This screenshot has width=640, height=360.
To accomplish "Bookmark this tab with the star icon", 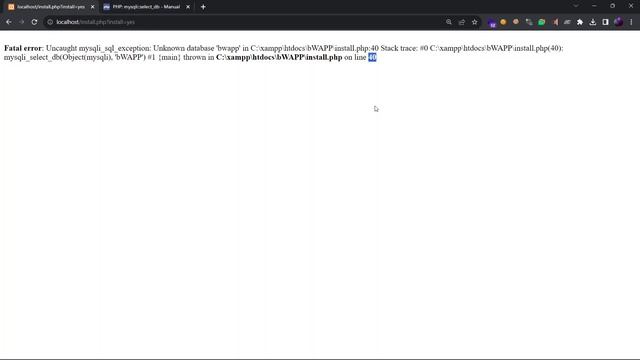I will 474,22.
